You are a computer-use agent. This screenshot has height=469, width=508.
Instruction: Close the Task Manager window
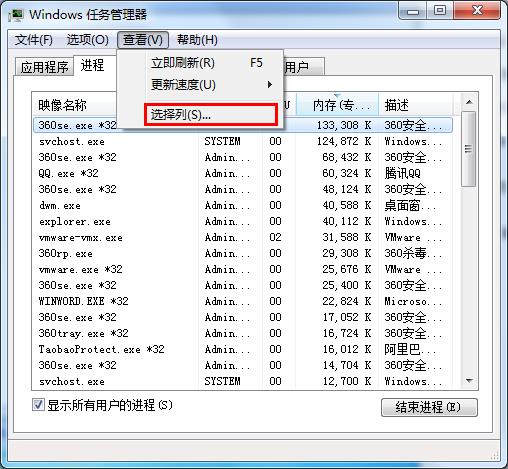pyautogui.click(x=477, y=11)
